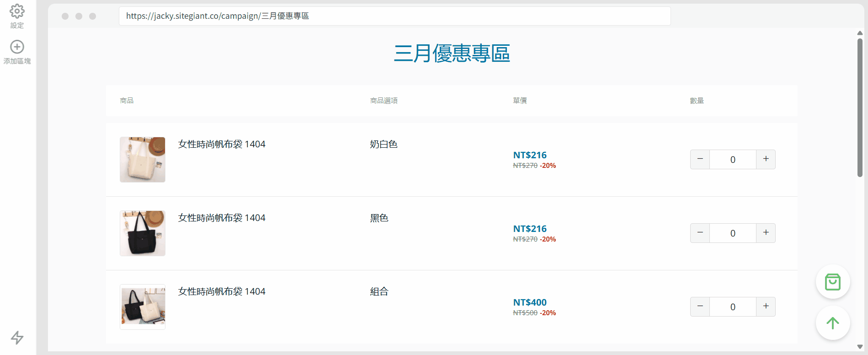Screen dimensions: 868x355
Task: Click quantity field of 奶白色 bag row
Action: 732,160
